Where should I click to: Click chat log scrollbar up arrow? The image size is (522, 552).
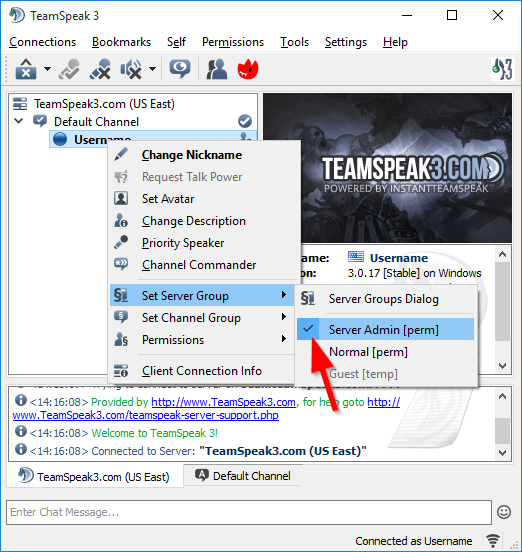pyautogui.click(x=502, y=396)
